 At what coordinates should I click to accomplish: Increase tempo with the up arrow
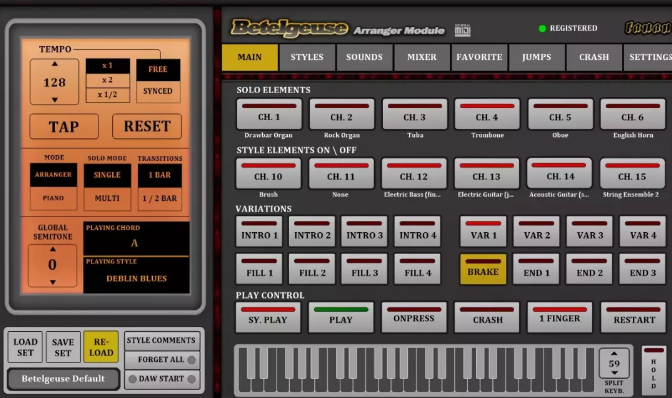[x=54, y=64]
